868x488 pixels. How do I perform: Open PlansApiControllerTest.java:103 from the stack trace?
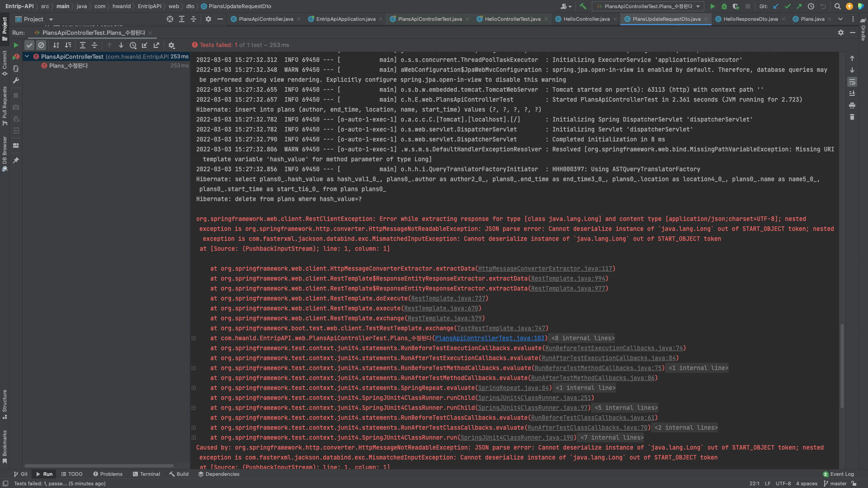(490, 338)
